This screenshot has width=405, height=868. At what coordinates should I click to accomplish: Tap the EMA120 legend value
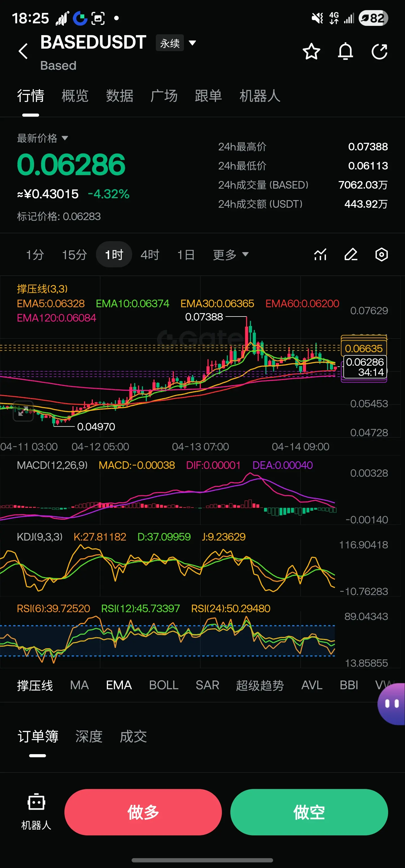57,318
